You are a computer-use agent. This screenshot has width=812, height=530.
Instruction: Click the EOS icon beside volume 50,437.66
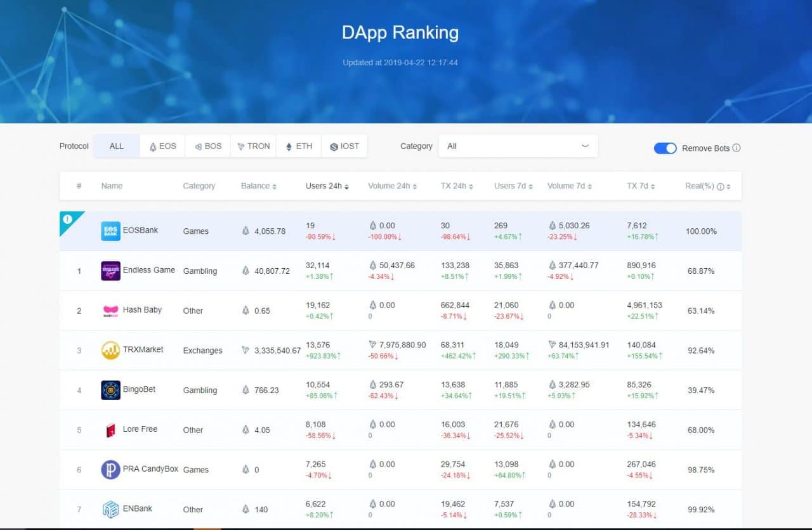point(372,265)
